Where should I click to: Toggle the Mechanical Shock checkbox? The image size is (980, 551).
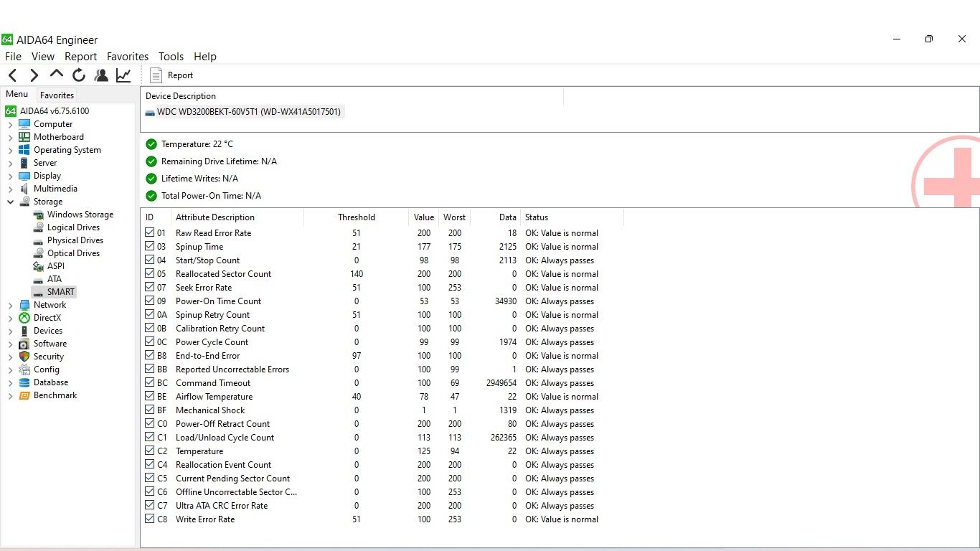point(149,410)
